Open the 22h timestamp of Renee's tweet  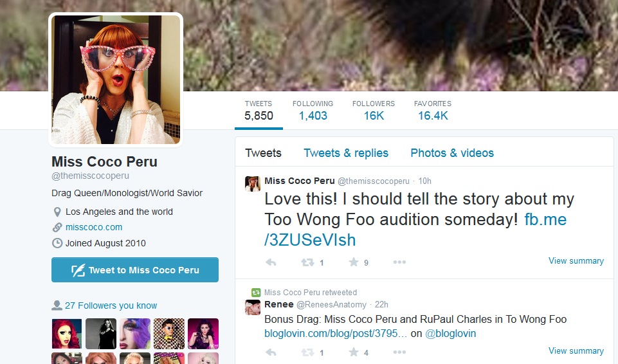pos(381,305)
